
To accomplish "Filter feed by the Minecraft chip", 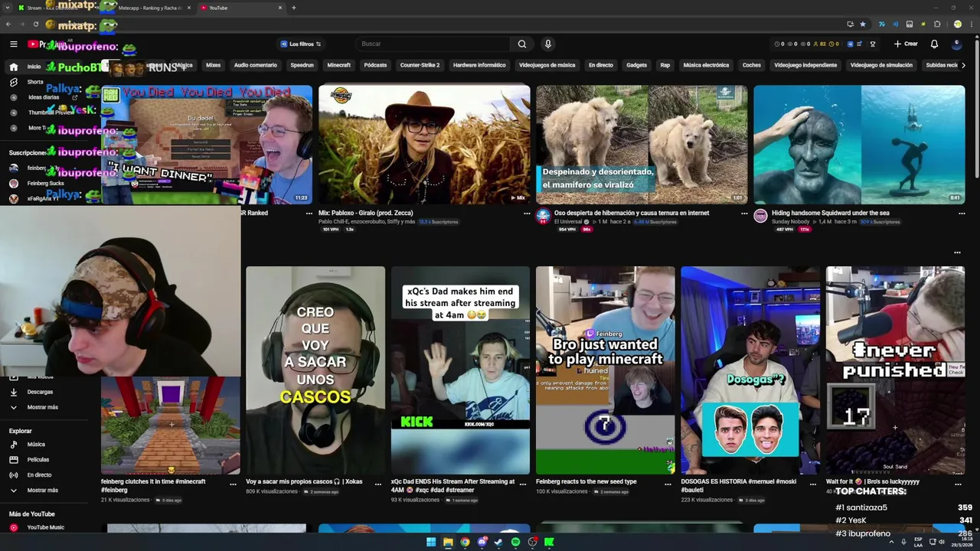I will click(338, 65).
